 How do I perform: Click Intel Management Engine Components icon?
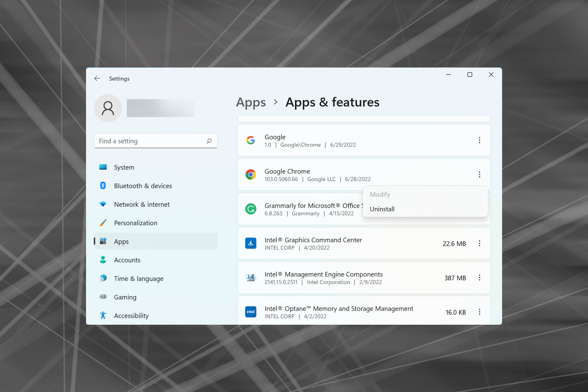point(251,277)
